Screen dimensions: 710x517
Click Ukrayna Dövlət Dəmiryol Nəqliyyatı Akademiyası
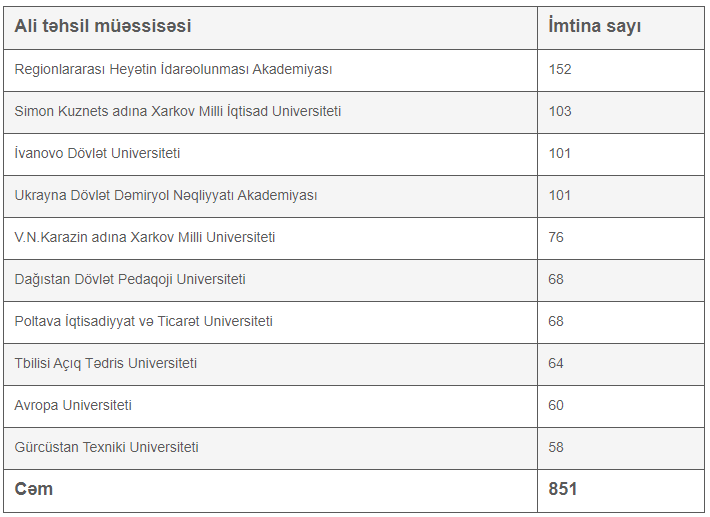tap(166, 196)
